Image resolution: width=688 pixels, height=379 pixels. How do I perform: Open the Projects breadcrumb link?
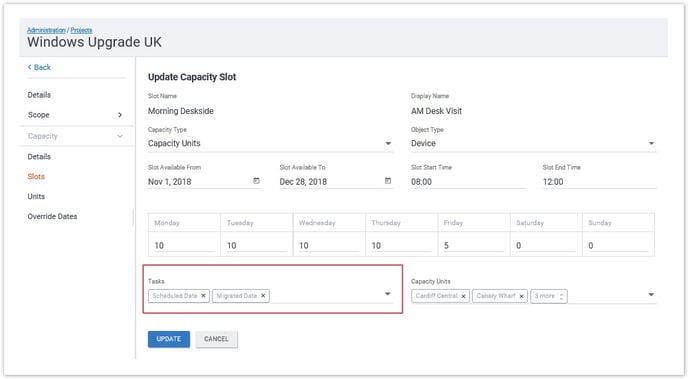[81, 30]
